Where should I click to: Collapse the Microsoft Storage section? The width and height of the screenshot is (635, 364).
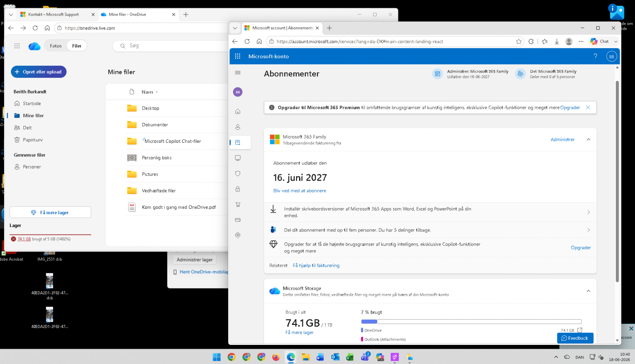coord(588,291)
